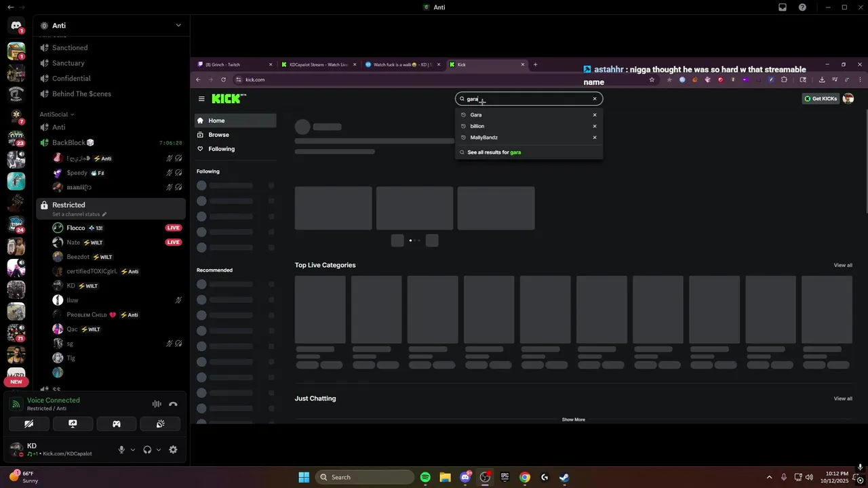Viewport: 868px width, 488px height.
Task: Open Steam from the taskbar
Action: pos(564,477)
